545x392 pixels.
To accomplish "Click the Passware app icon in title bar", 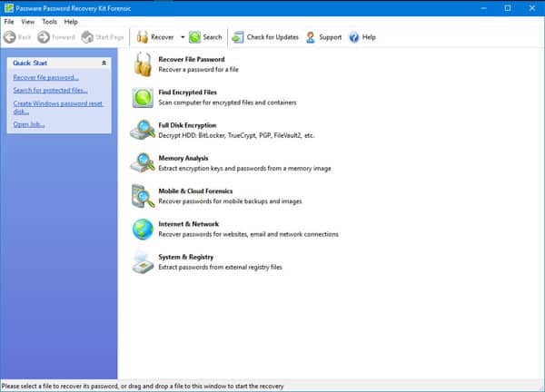I will coord(9,8).
